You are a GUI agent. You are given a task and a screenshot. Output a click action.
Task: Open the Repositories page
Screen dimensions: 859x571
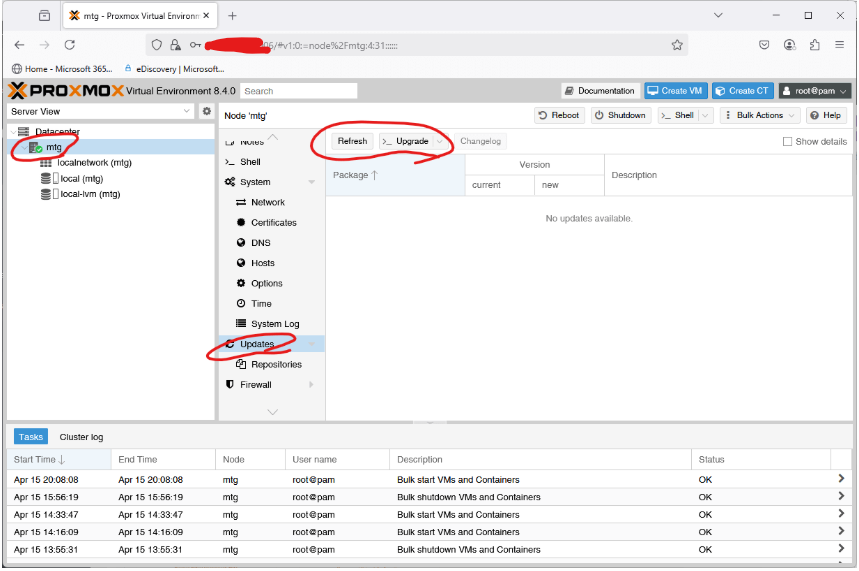click(x=275, y=365)
